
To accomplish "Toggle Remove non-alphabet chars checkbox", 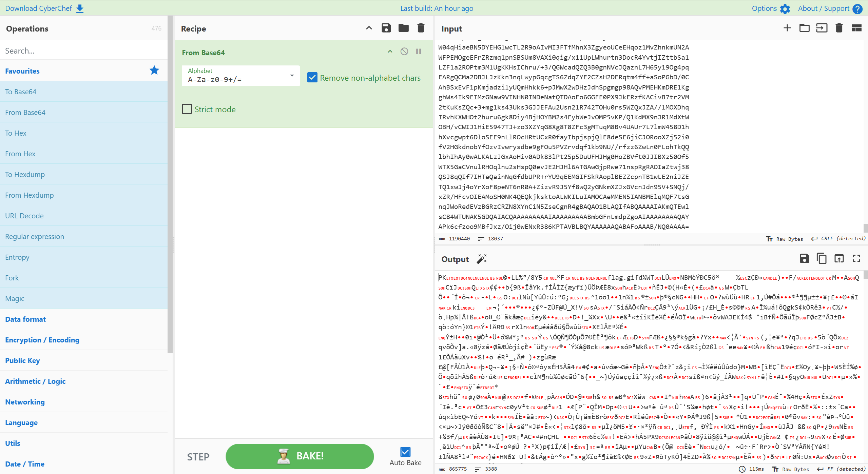I will pyautogui.click(x=312, y=78).
